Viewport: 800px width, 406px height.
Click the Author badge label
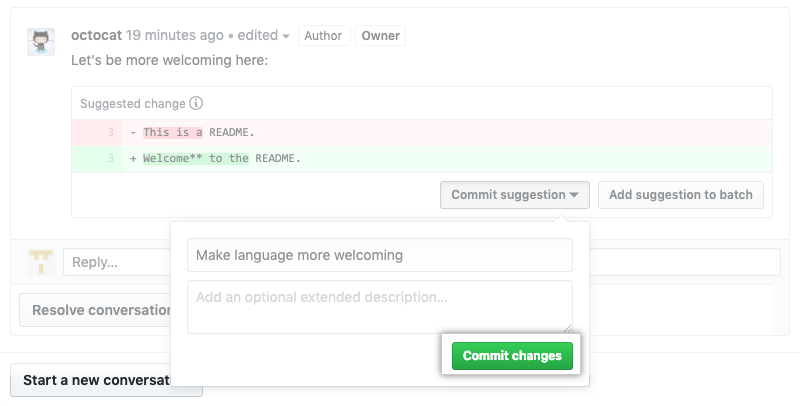coord(323,36)
